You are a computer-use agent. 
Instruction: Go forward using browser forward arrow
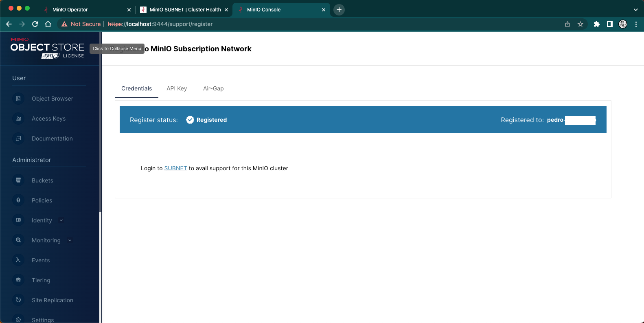click(x=22, y=24)
